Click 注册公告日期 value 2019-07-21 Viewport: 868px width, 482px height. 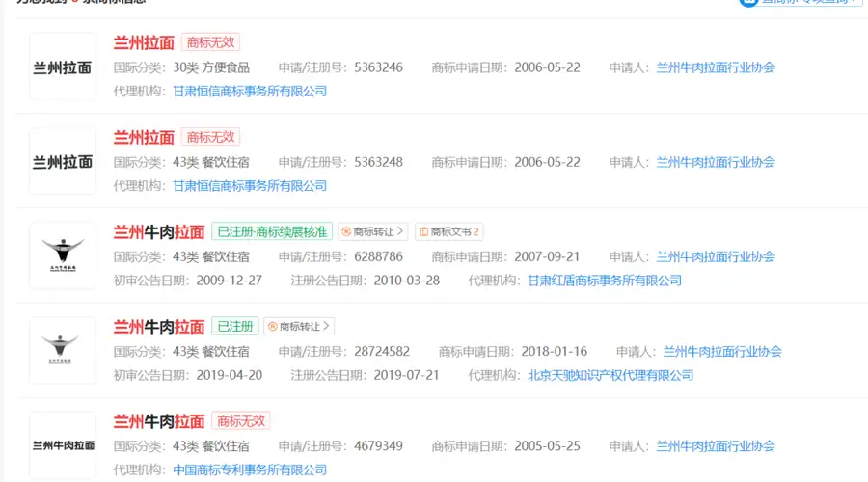click(x=406, y=375)
